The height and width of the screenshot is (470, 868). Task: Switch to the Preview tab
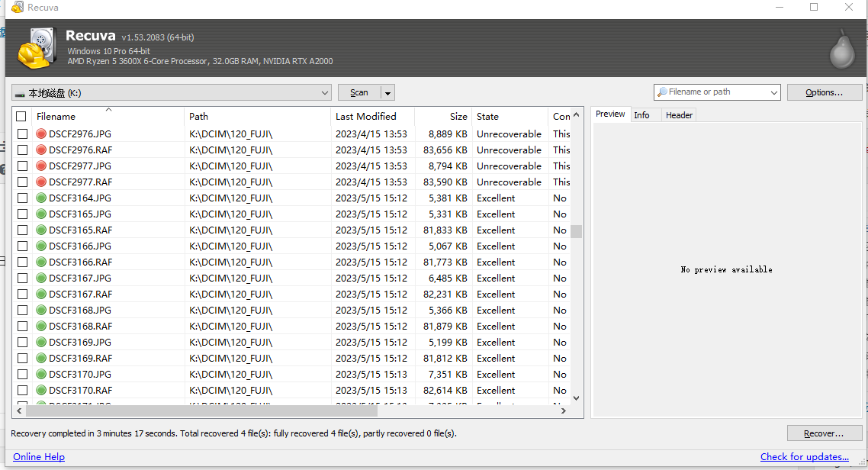[x=610, y=114]
